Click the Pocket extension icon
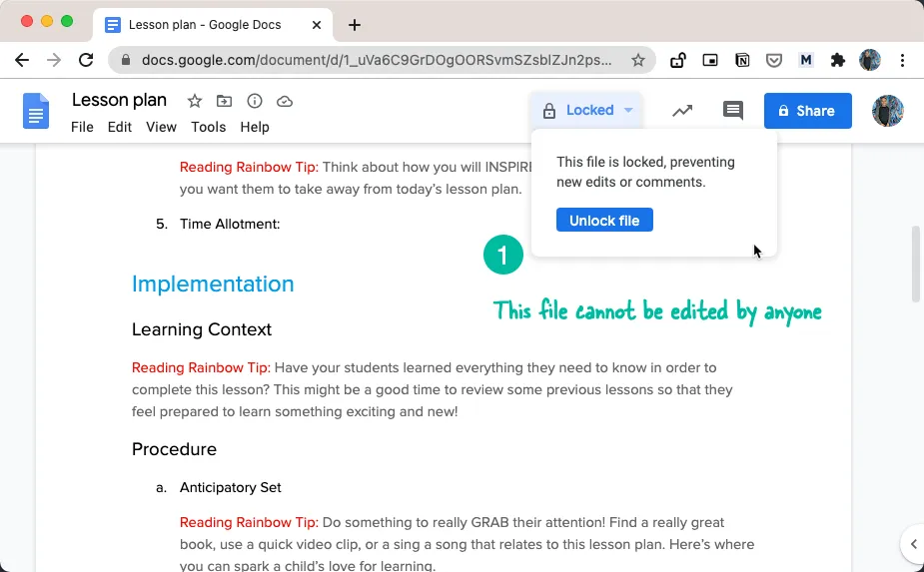Image resolution: width=924 pixels, height=572 pixels. 774,60
